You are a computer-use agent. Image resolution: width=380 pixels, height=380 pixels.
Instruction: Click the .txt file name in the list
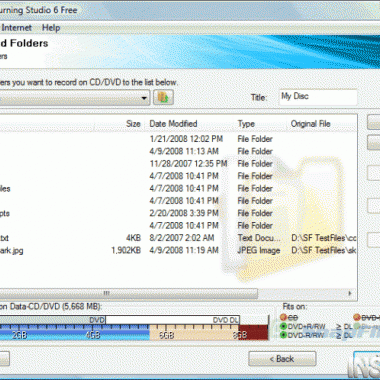pos(4,238)
